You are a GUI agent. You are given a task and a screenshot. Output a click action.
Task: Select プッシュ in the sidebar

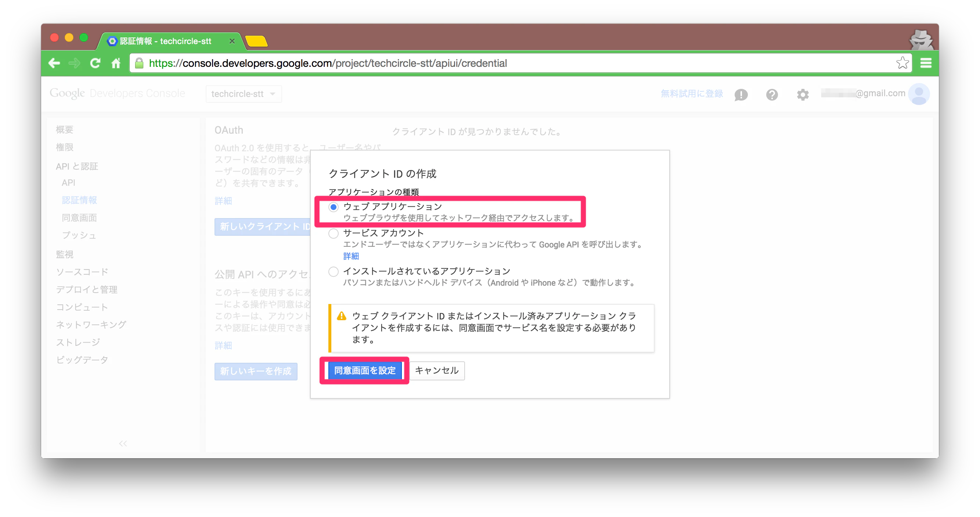tap(79, 235)
